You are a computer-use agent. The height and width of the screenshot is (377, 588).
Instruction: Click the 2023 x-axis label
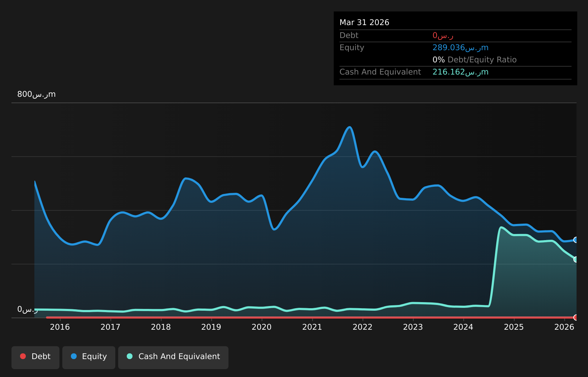pos(413,327)
